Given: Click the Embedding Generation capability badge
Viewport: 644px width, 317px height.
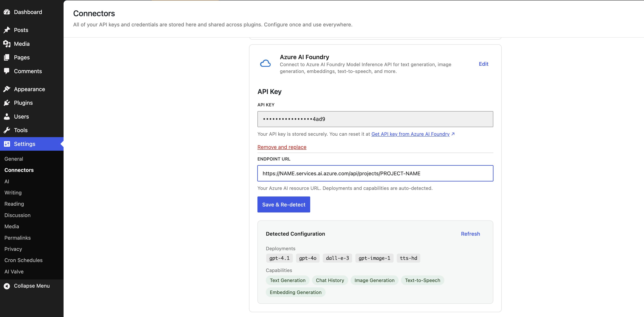Looking at the screenshot, I should (295, 292).
